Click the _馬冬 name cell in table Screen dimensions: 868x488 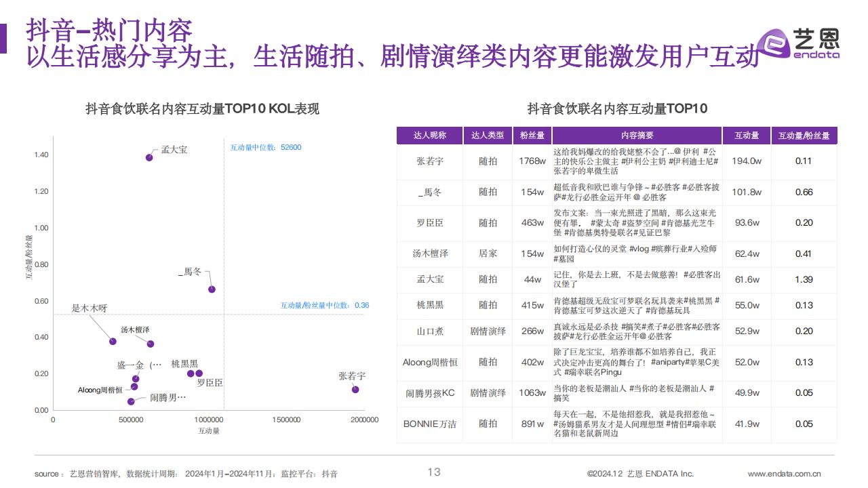click(430, 192)
